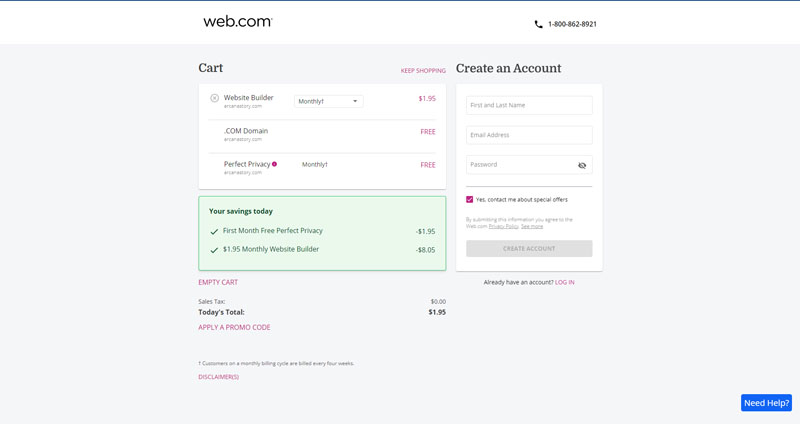Click the web.com logo

238,21
